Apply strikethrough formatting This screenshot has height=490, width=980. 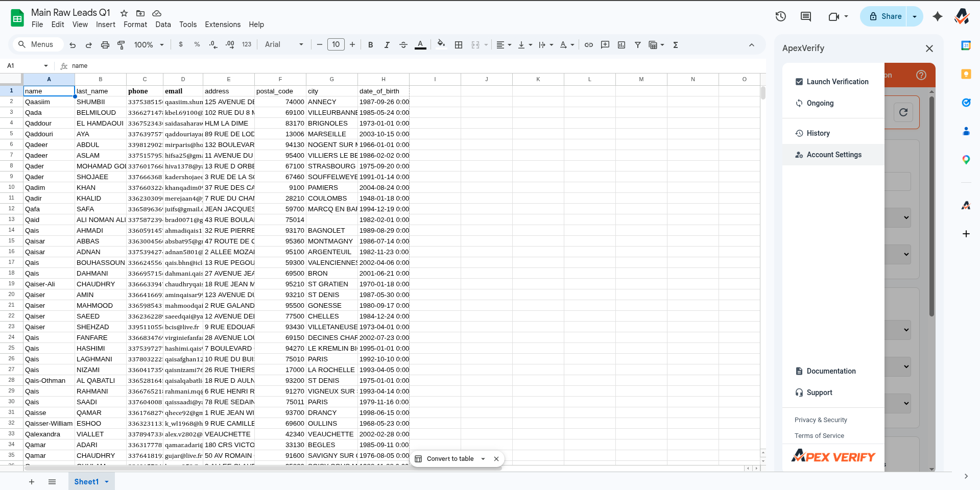pos(403,45)
